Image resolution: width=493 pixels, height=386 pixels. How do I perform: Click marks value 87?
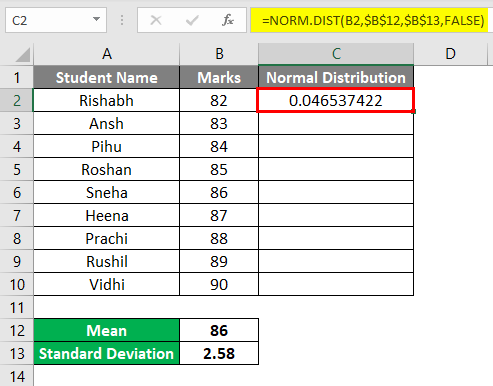point(219,215)
